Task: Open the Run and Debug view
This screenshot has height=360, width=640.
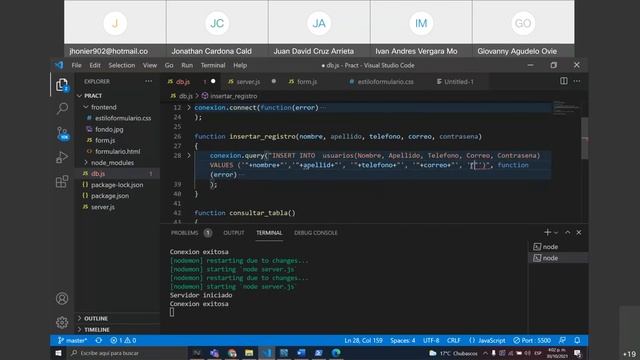Action: (62, 157)
